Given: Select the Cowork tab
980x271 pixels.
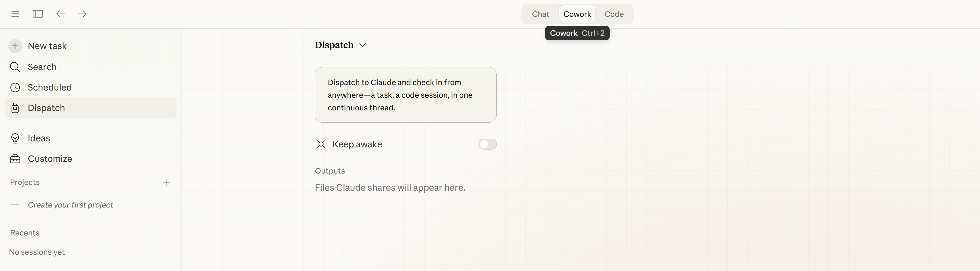Looking at the screenshot, I should click(x=577, y=14).
